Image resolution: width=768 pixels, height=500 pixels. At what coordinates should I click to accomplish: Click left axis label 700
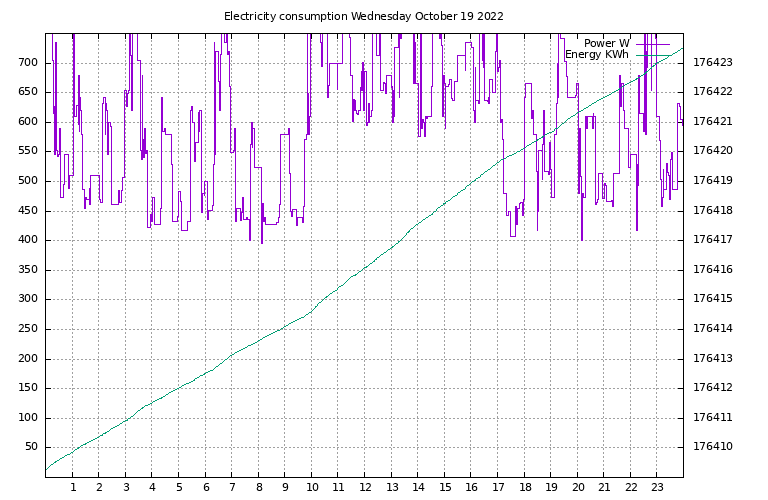(x=28, y=63)
